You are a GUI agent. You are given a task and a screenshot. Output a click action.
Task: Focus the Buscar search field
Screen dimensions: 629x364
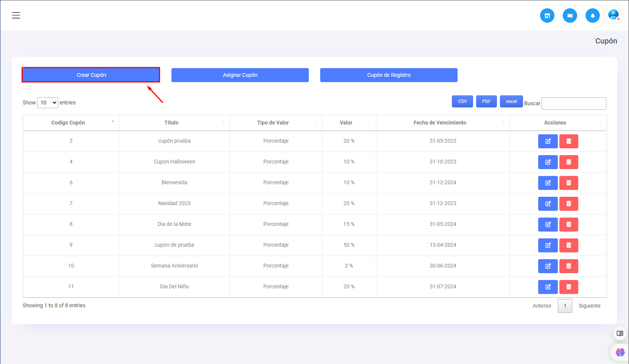point(573,103)
